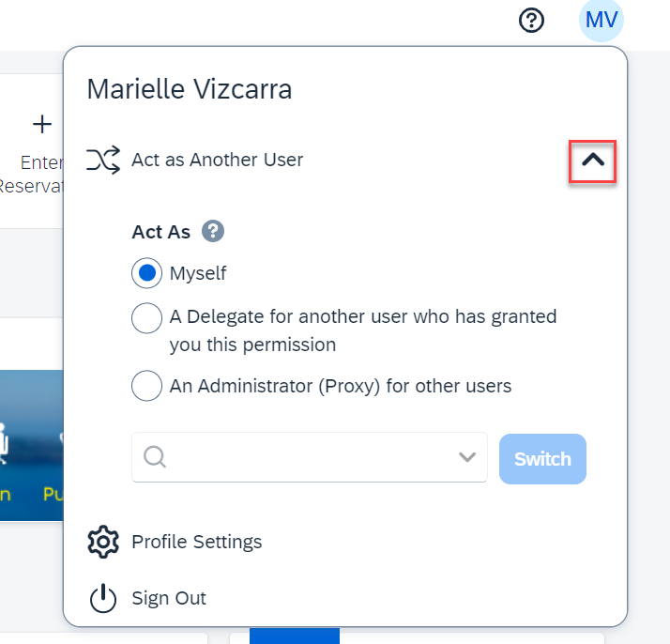Choose Sign Out from the menu
The image size is (670, 644).
point(169,598)
